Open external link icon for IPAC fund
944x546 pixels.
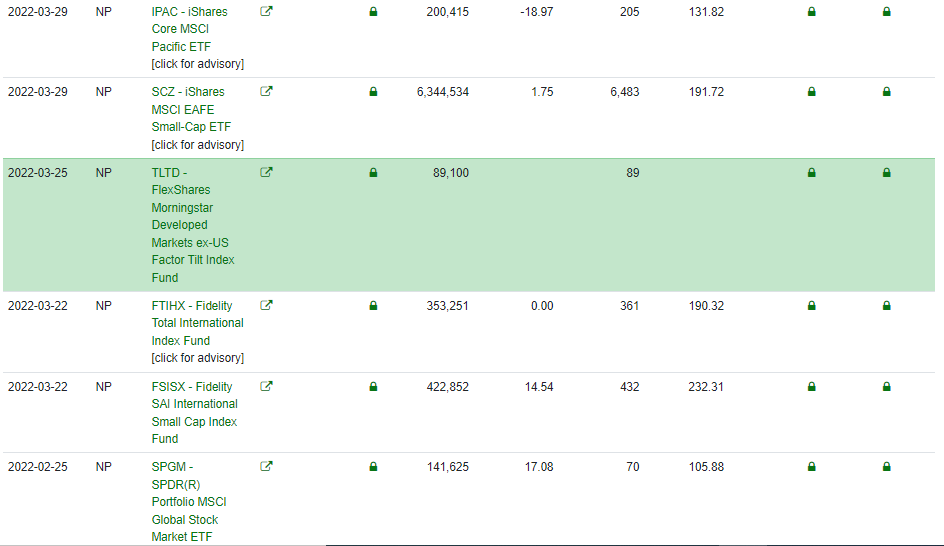(266, 12)
